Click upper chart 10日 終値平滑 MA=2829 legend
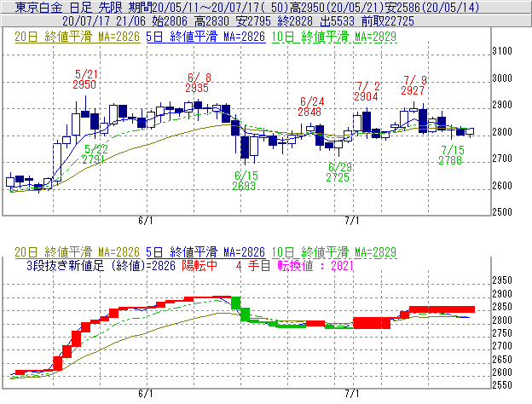 (x=334, y=37)
